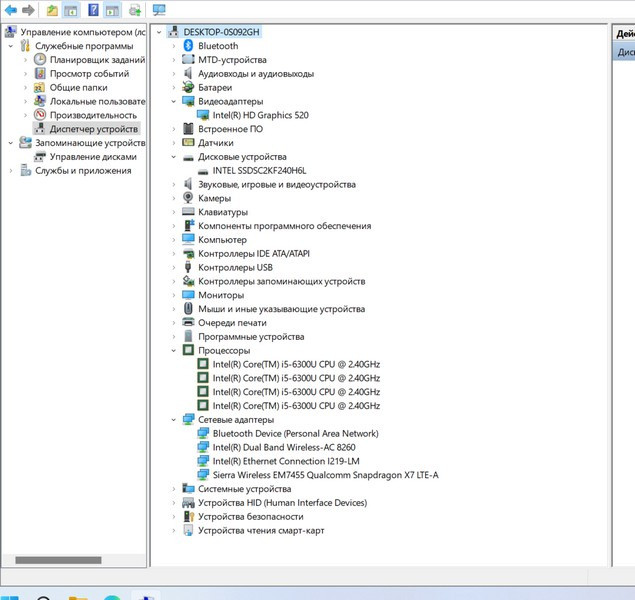
Task: Click the Up one level folder icon
Action: point(52,10)
